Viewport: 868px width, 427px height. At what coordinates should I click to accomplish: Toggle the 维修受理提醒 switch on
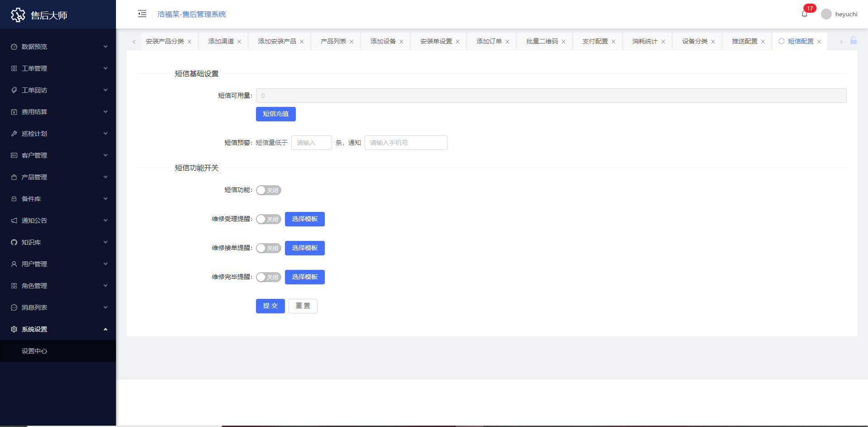268,219
